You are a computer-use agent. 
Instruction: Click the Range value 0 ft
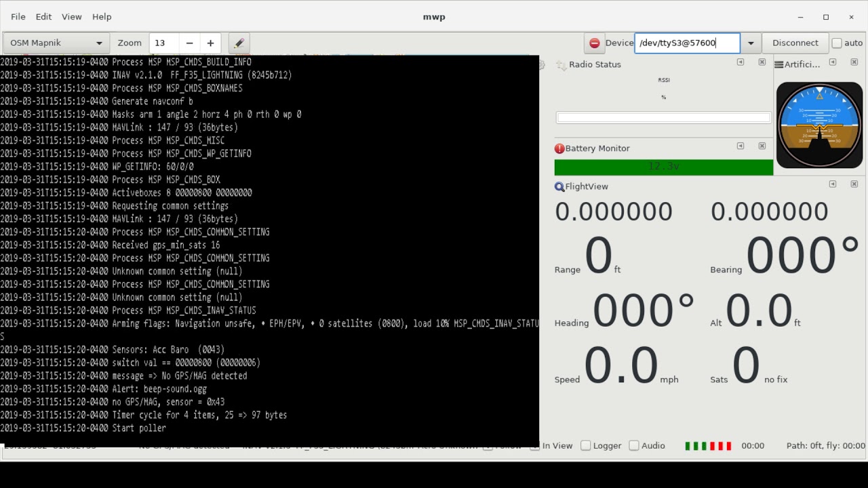[x=598, y=256]
